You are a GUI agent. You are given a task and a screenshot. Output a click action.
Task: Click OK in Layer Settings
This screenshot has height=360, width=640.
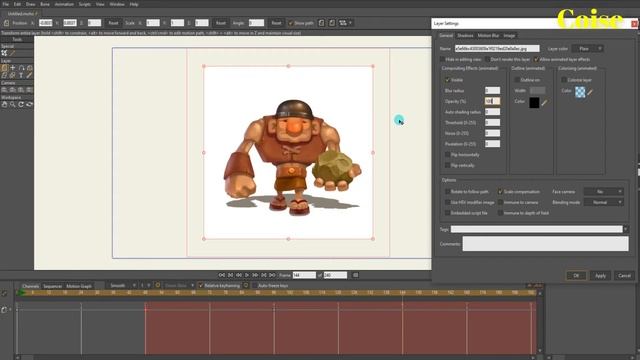(576, 276)
